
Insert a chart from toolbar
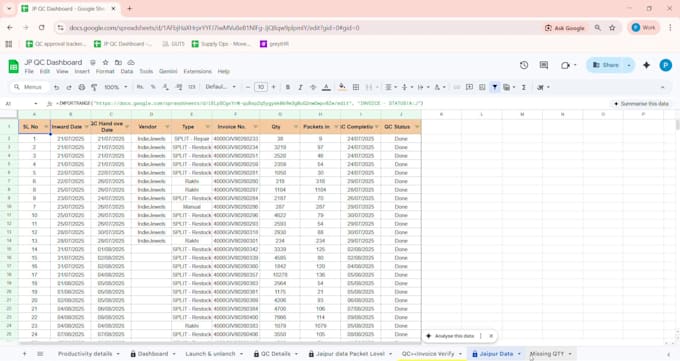click(x=482, y=87)
